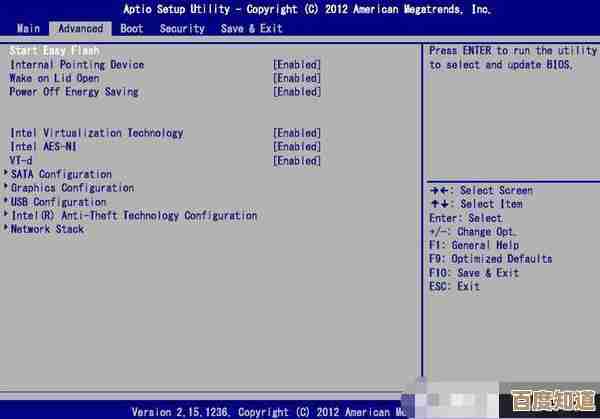Go to the Boot tab

131,29
